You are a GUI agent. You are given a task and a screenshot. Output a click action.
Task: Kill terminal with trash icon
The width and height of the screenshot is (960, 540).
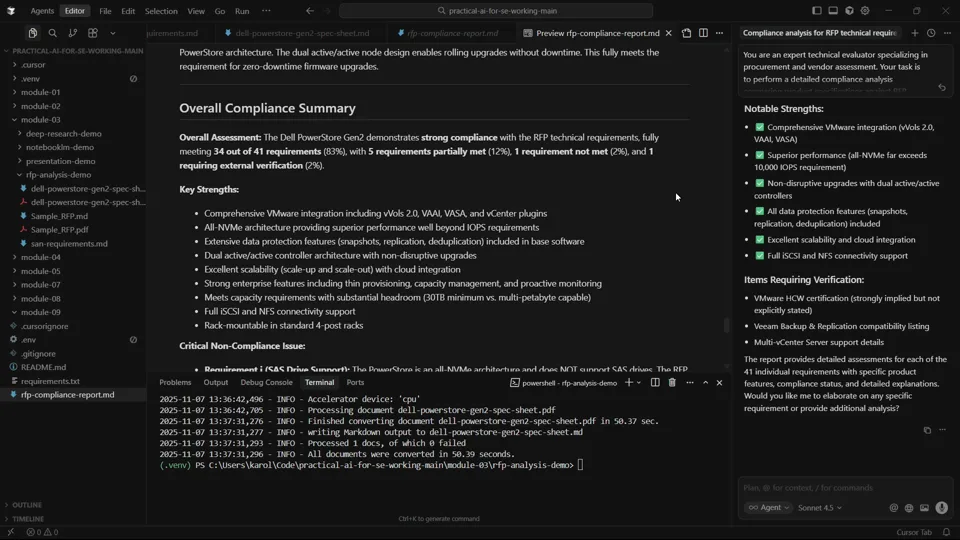point(672,383)
